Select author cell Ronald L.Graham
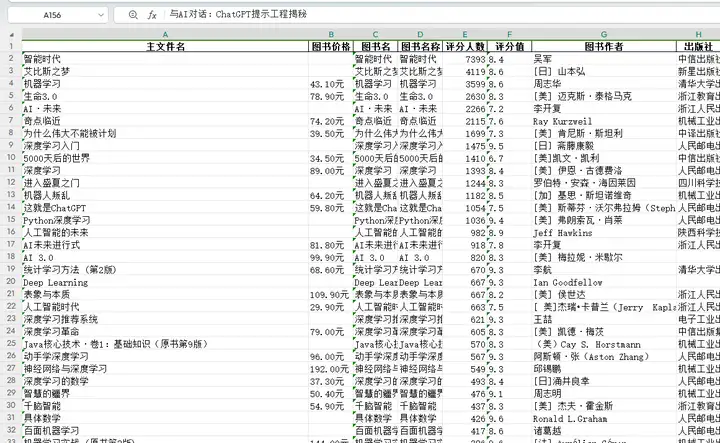The image size is (720, 443). [x=604, y=419]
